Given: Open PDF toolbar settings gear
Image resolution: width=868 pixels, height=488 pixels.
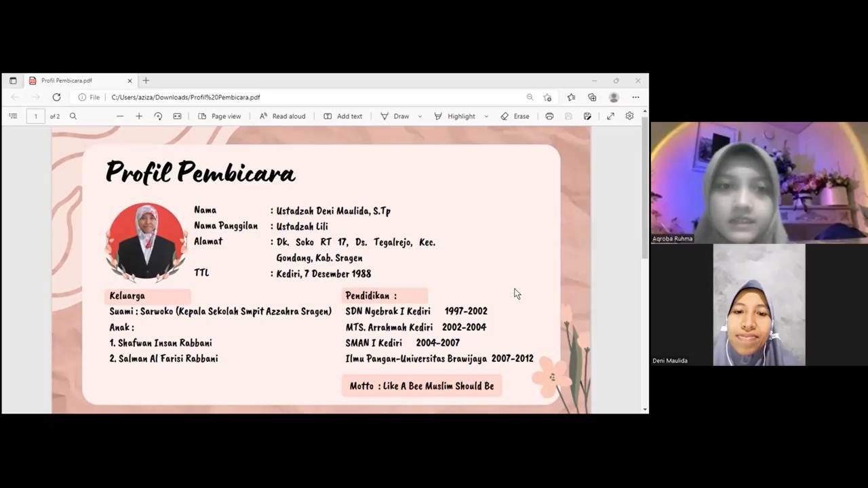Looking at the screenshot, I should (629, 116).
